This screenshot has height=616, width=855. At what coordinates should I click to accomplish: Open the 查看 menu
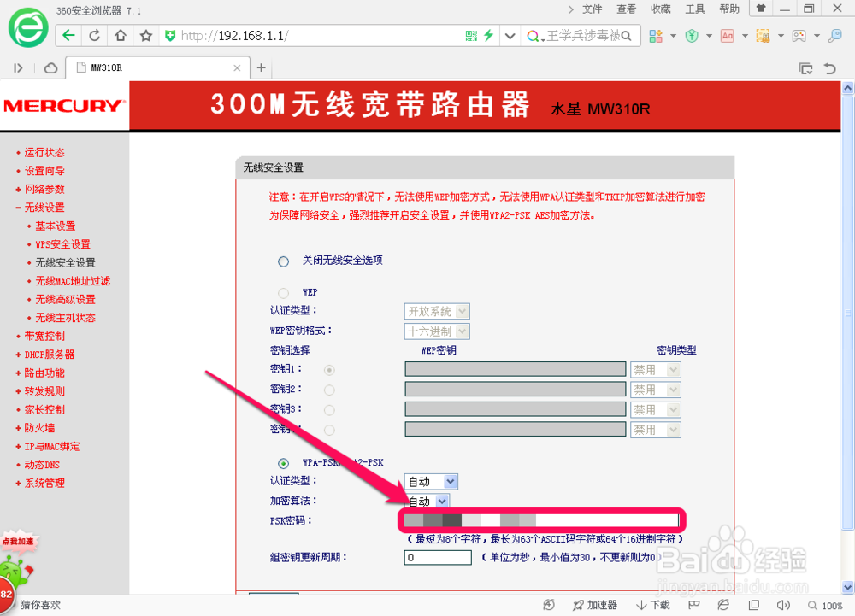pos(626,9)
